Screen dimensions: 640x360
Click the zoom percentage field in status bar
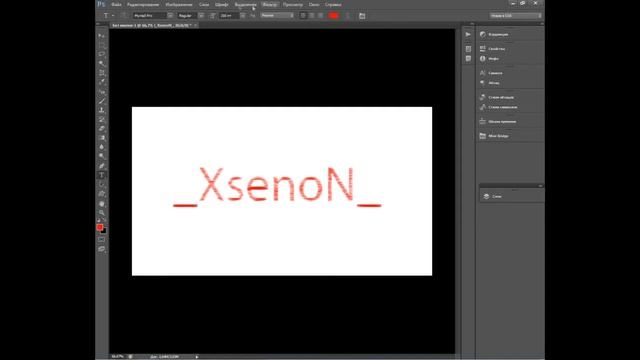point(118,357)
